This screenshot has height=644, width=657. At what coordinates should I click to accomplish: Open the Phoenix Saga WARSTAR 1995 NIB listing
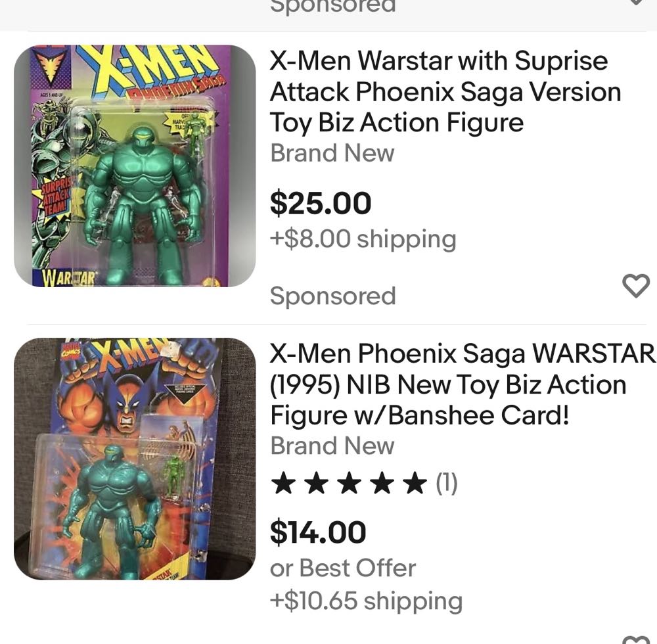pos(460,385)
